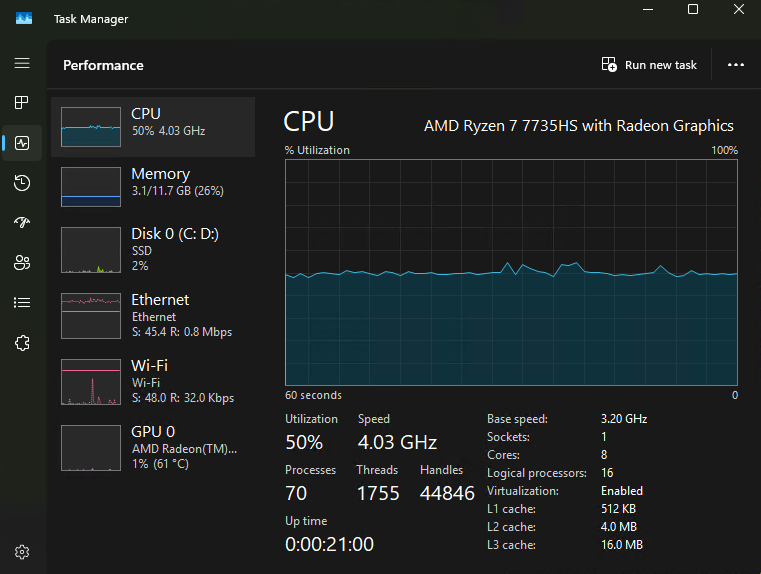Click the Sockets value 1
The height and width of the screenshot is (574, 761).
pyautogui.click(x=604, y=437)
